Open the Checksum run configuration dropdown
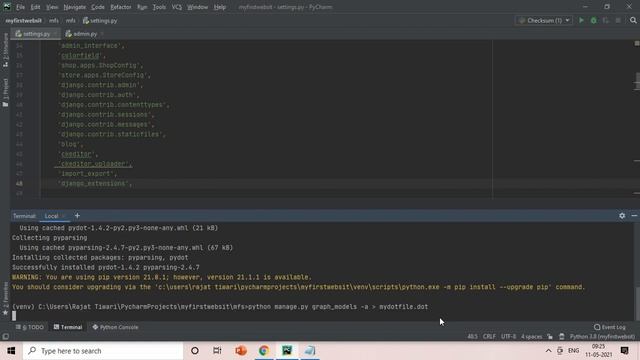 click(x=544, y=20)
